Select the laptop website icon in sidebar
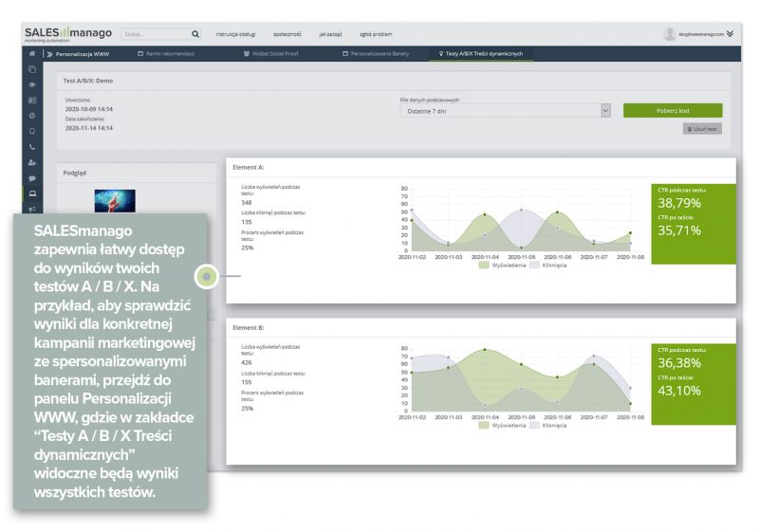 32,193
